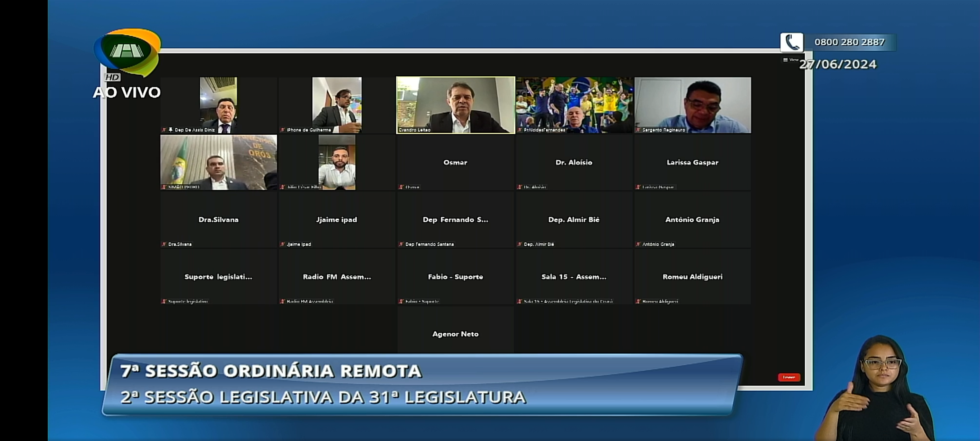Click the 0800 280 2887 phone number
The width and height of the screenshot is (980, 441).
[849, 42]
